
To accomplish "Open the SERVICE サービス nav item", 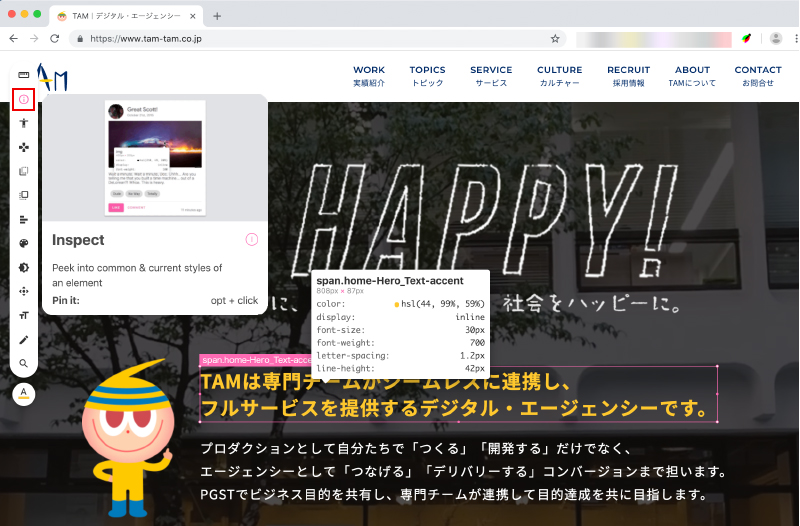I will tap(491, 76).
